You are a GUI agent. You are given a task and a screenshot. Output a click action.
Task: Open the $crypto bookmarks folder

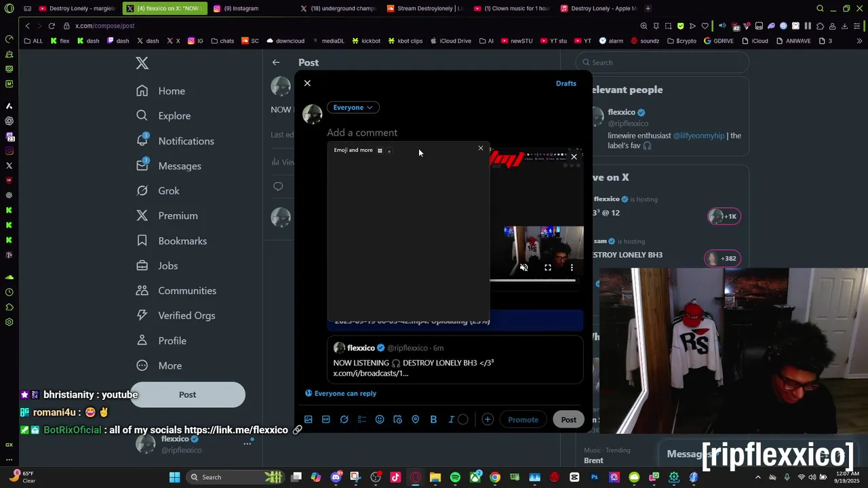coord(682,41)
